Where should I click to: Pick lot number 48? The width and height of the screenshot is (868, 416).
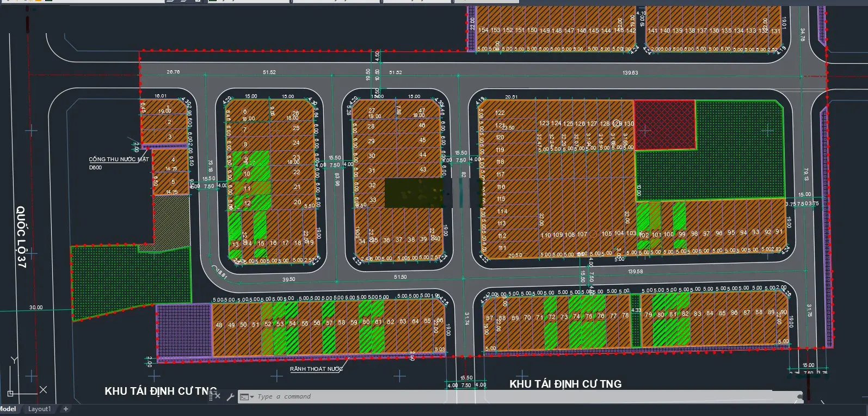219,326
